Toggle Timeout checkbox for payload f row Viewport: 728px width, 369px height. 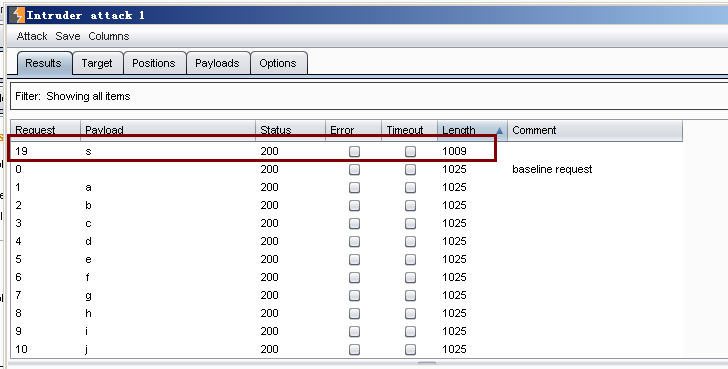click(x=410, y=278)
